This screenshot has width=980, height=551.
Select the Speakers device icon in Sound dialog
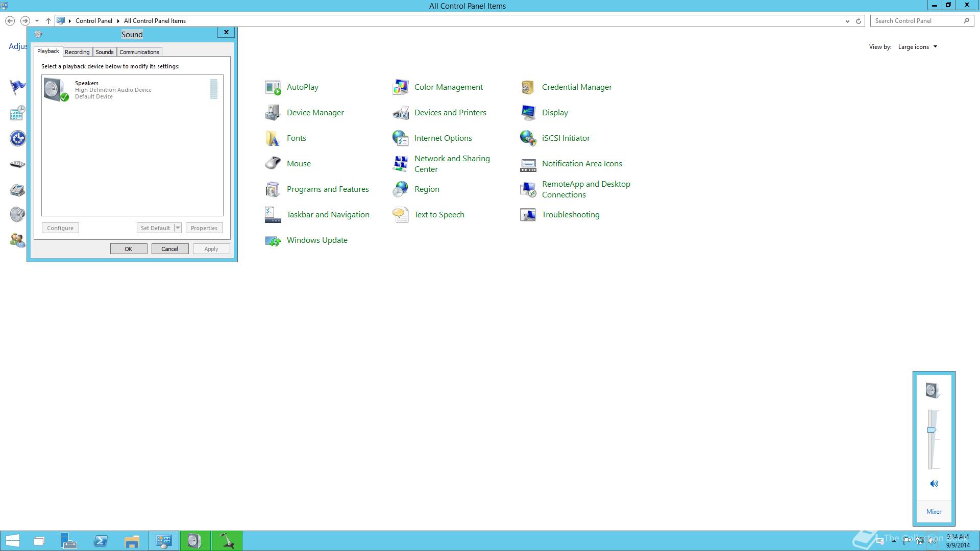point(56,89)
